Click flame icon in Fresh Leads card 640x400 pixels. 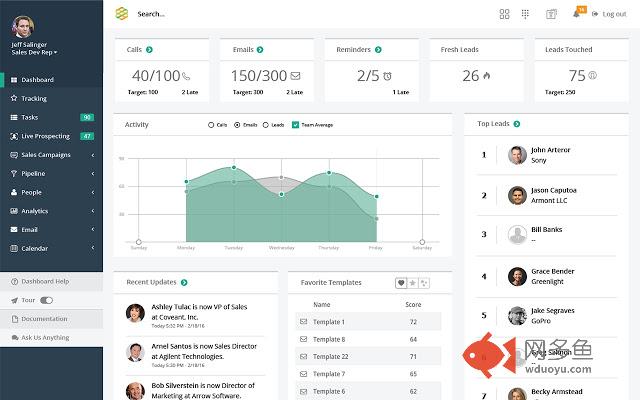click(x=487, y=76)
